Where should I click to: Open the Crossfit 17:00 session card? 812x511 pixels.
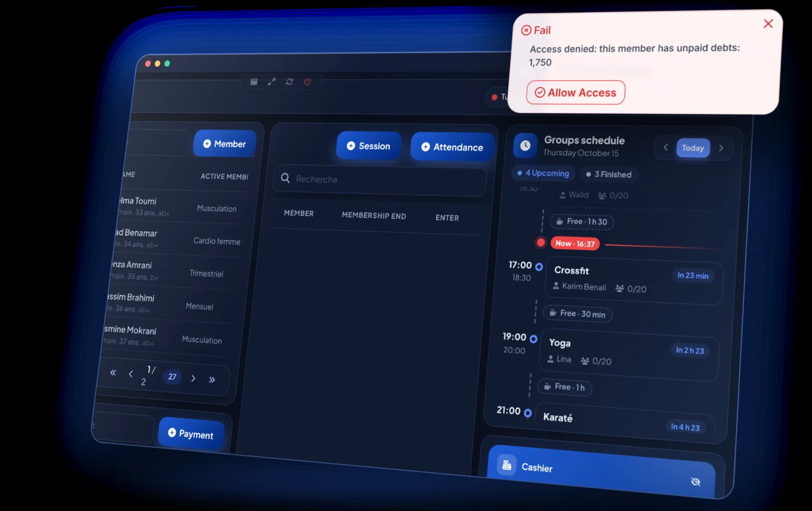click(x=634, y=280)
